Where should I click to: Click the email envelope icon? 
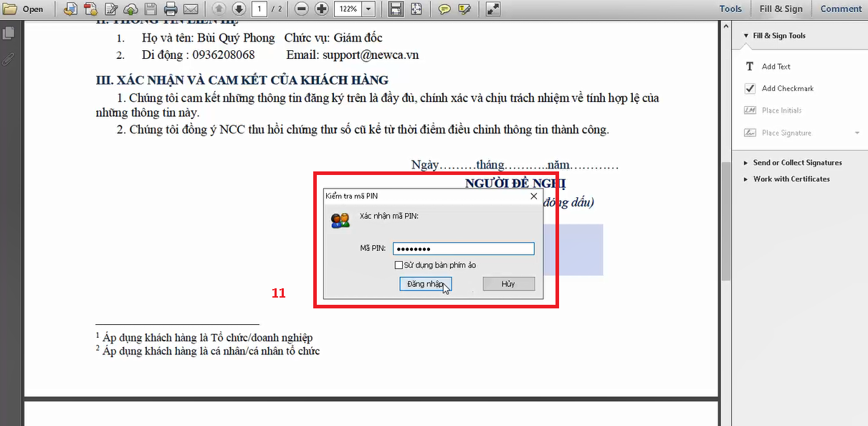click(191, 9)
